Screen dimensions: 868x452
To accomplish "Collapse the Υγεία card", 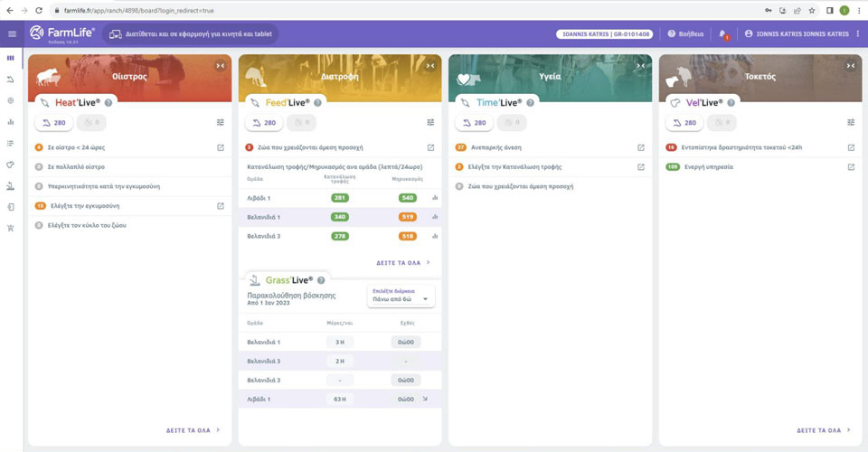I will [640, 66].
